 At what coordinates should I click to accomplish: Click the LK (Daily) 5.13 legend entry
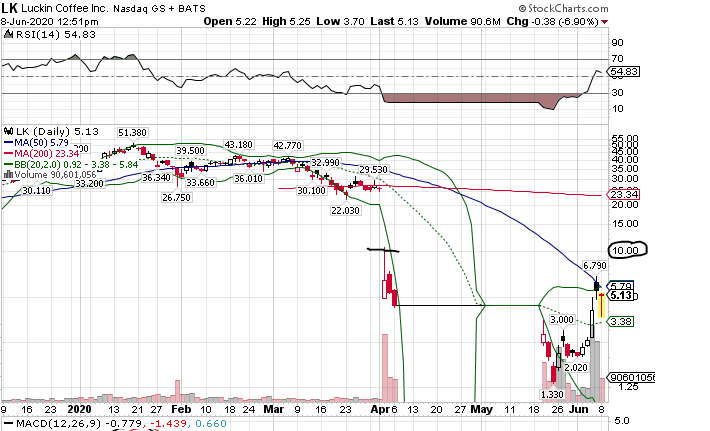[x=57, y=131]
